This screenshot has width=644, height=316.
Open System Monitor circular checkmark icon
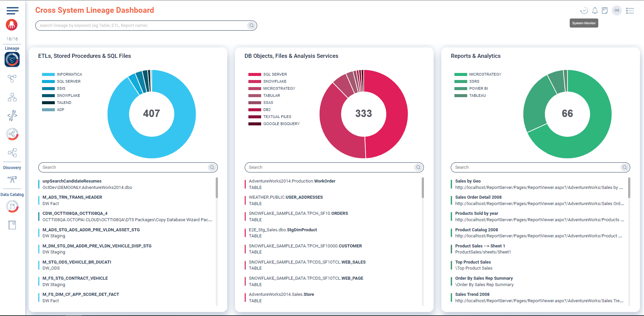tap(584, 11)
